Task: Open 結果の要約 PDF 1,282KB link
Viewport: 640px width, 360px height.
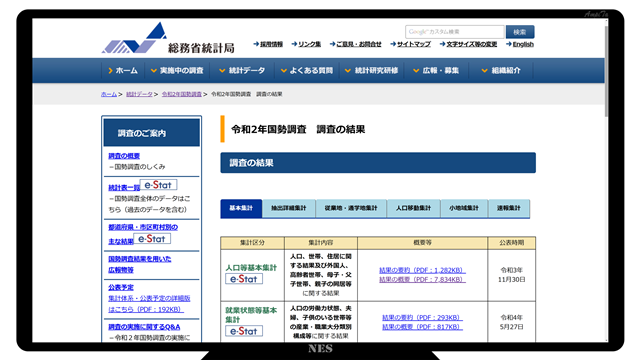Action: click(x=422, y=270)
